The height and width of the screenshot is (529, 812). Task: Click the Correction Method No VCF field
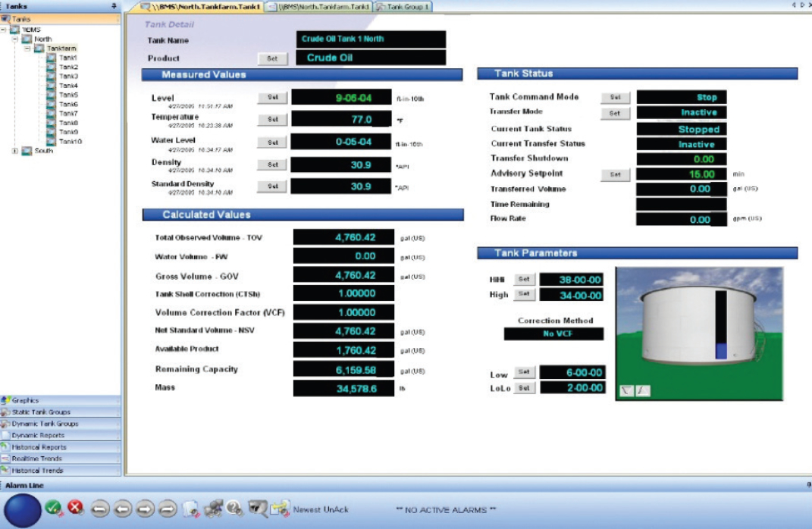(553, 334)
